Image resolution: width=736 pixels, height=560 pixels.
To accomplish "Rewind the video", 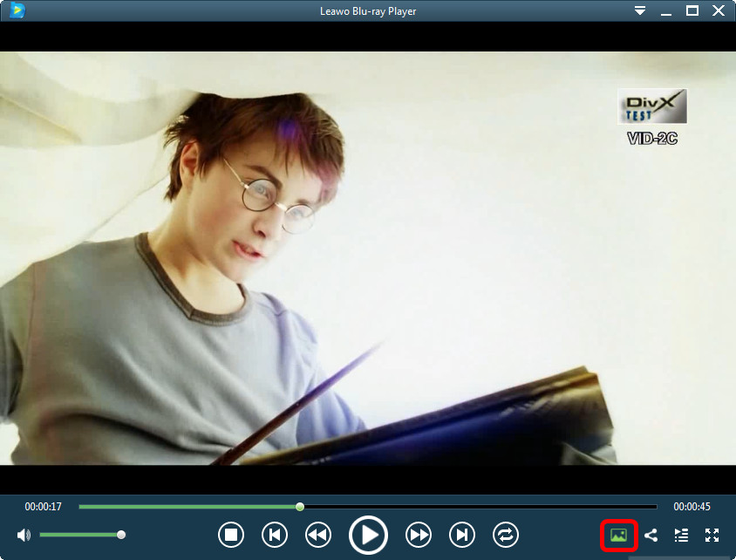I will point(318,535).
